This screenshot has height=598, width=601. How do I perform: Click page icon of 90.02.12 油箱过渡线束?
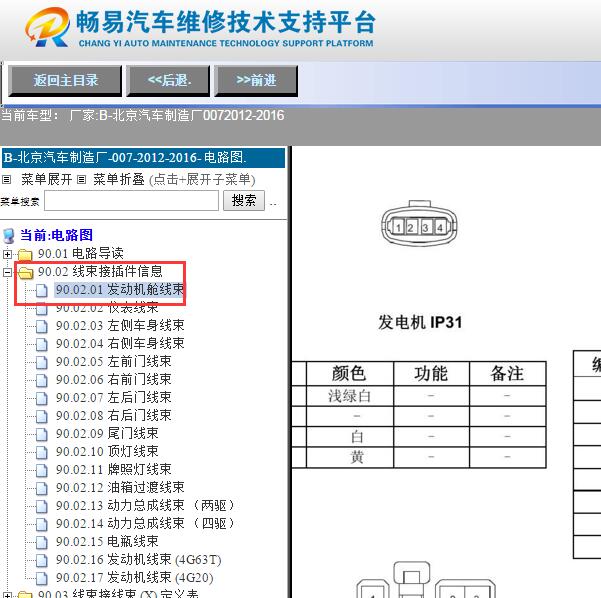click(42, 489)
